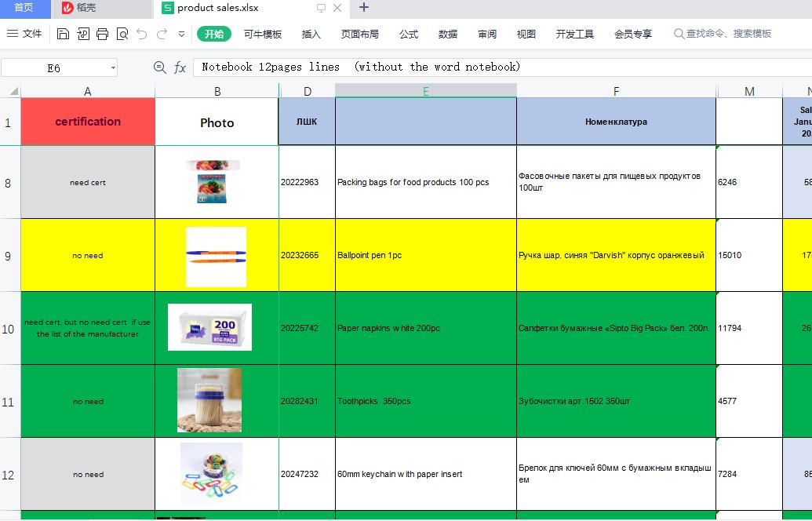Click the fx Insert Function icon

point(180,67)
